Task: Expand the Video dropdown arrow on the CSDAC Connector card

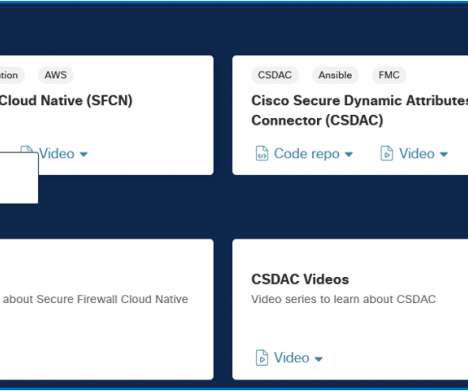Action: [x=444, y=154]
